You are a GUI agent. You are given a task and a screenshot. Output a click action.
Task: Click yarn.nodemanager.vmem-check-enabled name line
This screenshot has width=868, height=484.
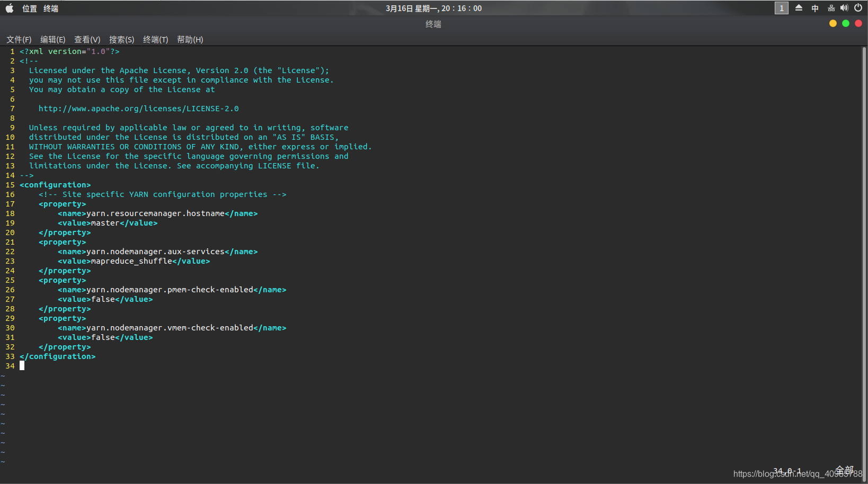click(x=172, y=328)
